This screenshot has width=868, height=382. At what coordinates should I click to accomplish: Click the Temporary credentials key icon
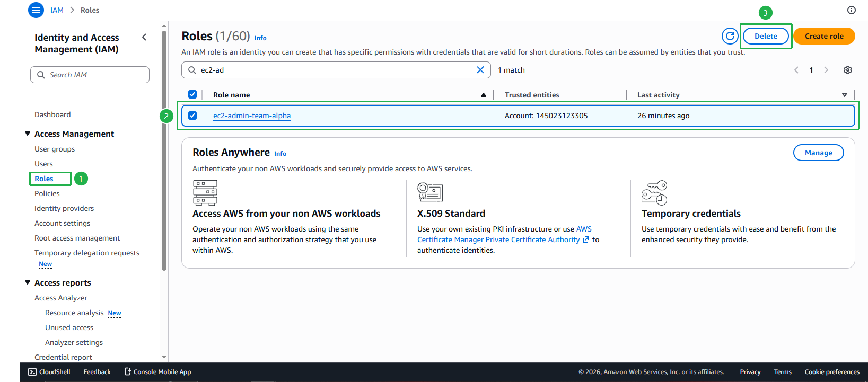[654, 192]
